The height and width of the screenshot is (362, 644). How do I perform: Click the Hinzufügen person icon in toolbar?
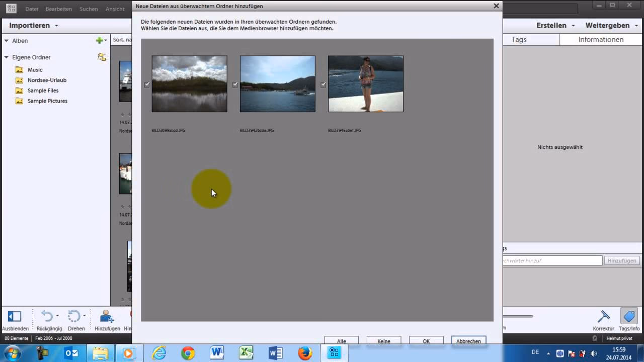(x=106, y=316)
